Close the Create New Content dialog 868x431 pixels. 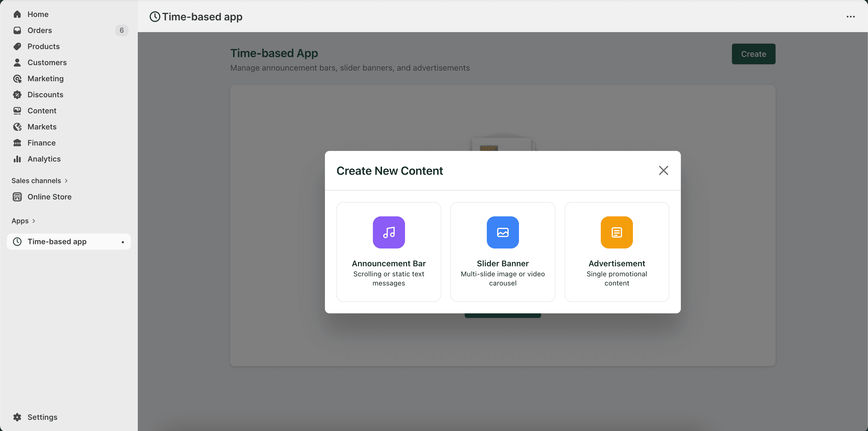[x=663, y=170]
